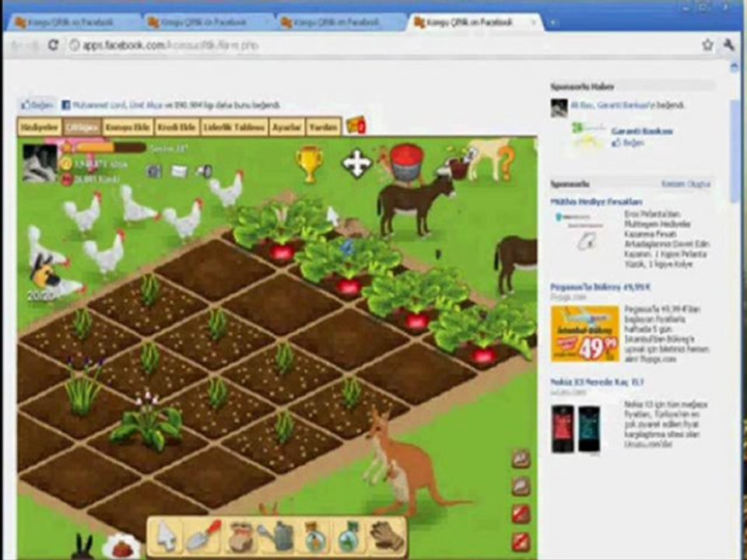
Task: Switch to the third browser tab
Action: 338,23
